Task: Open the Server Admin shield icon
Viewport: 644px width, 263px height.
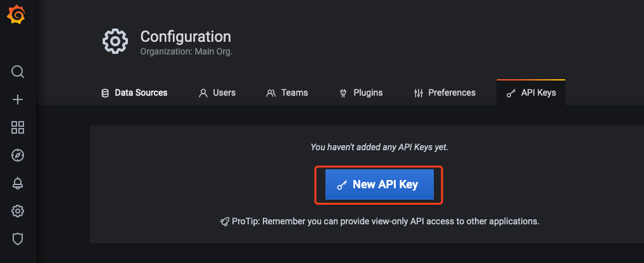Action: tap(18, 239)
